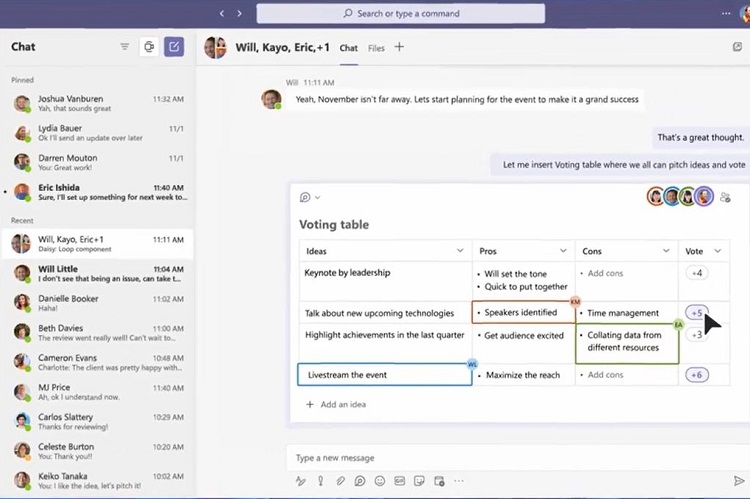Viewport: 750px width, 499px height.
Task: Expand the Pros column dropdown
Action: tap(563, 251)
